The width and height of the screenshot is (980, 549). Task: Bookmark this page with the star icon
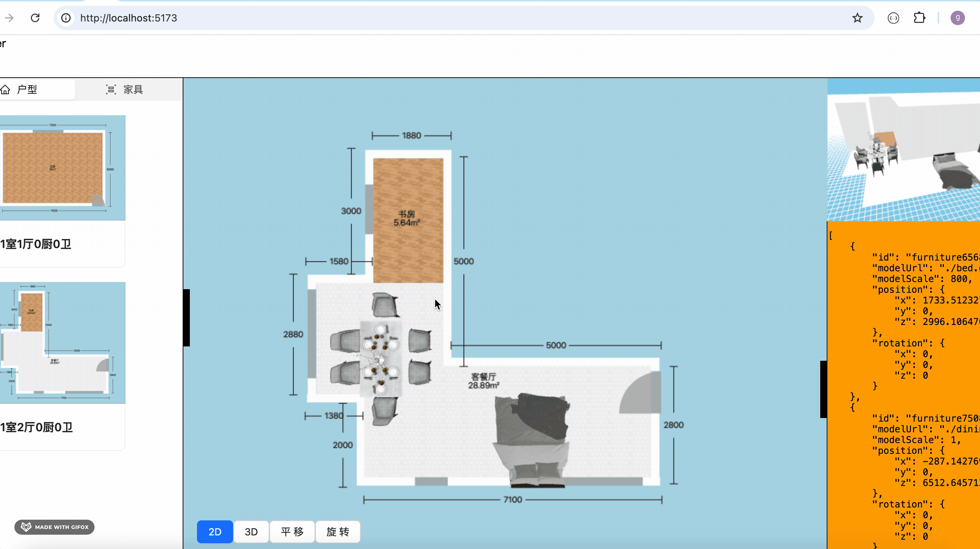[x=857, y=18]
